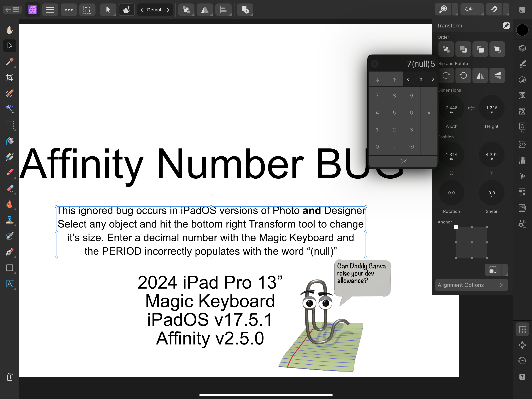Adjust the Width 7.446 in dial
The width and height of the screenshot is (532, 399).
451,108
